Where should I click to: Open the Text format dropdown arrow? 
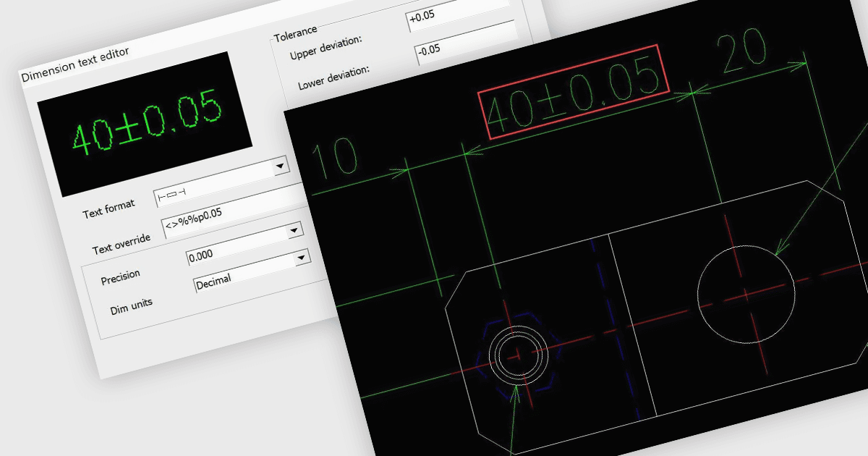coord(279,167)
